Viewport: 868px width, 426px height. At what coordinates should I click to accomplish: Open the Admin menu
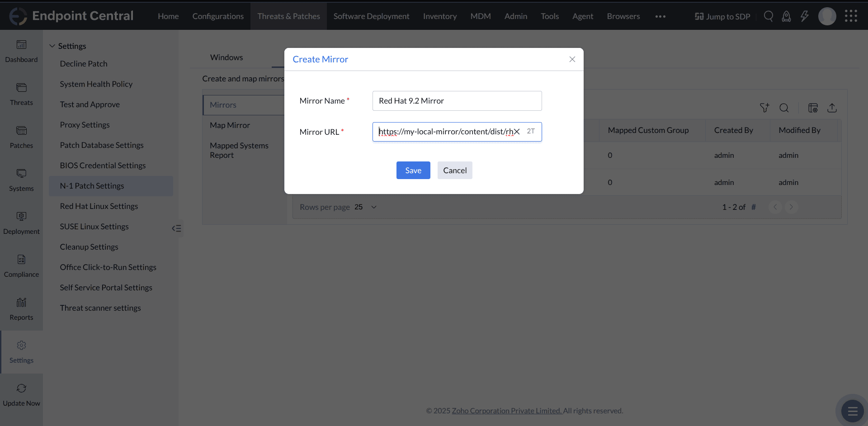tap(516, 16)
